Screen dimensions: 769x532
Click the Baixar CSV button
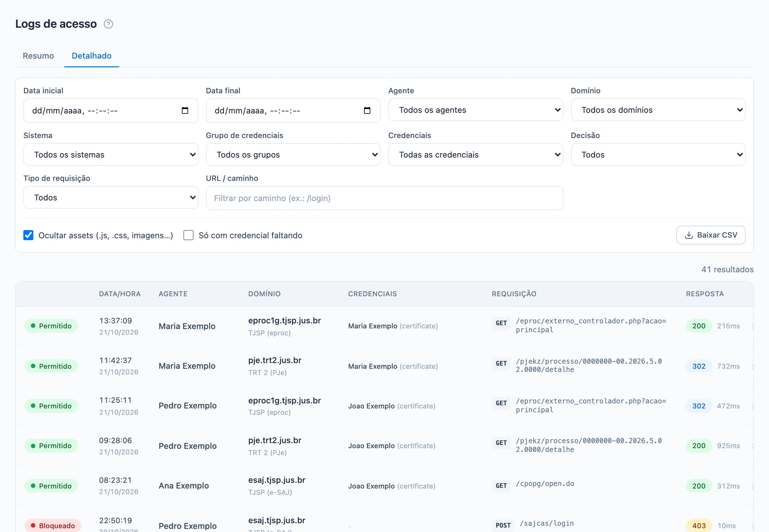point(711,235)
